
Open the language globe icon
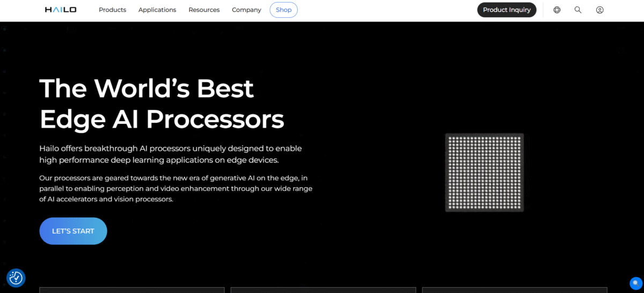(x=557, y=10)
